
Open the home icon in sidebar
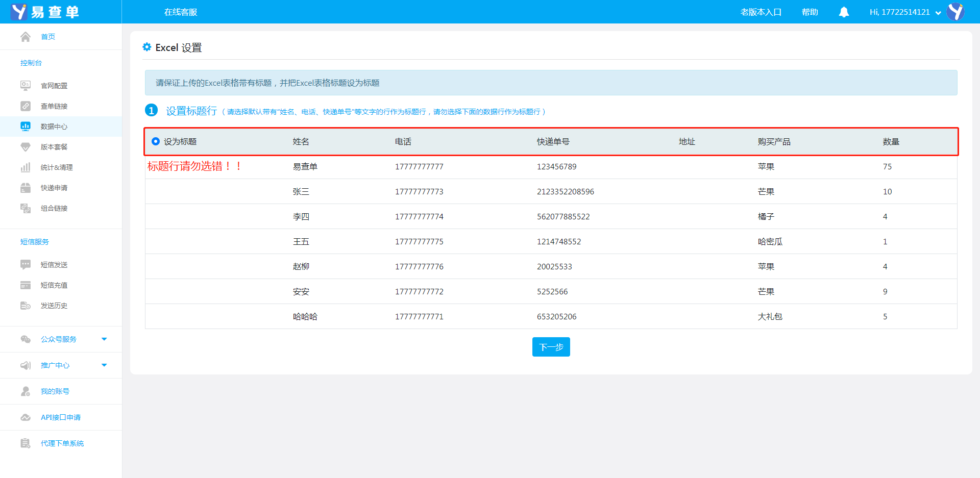[x=26, y=37]
